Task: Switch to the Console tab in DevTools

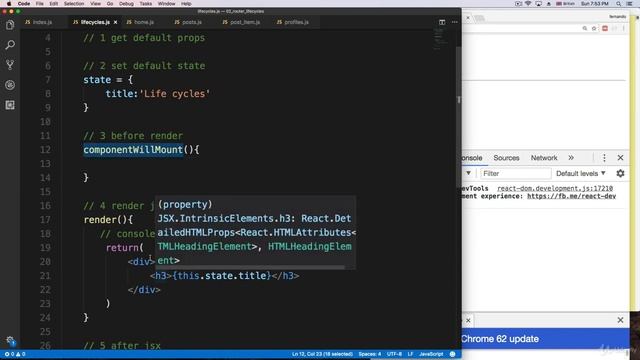Action: coord(472,158)
